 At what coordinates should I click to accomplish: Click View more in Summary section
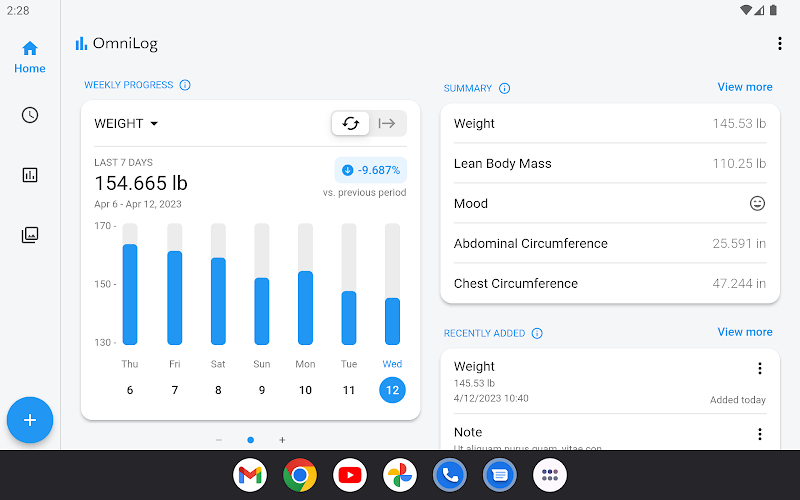tap(745, 87)
